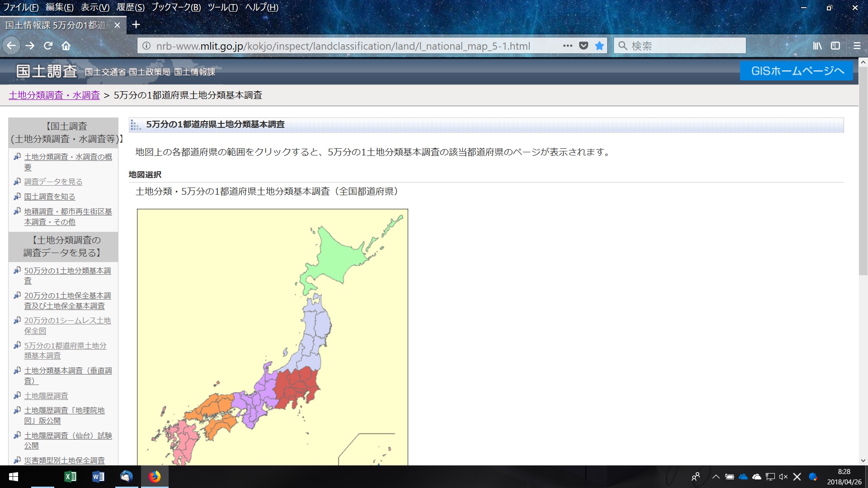Image resolution: width=868 pixels, height=488 pixels.
Task: Show sidebars button
Action: click(835, 46)
